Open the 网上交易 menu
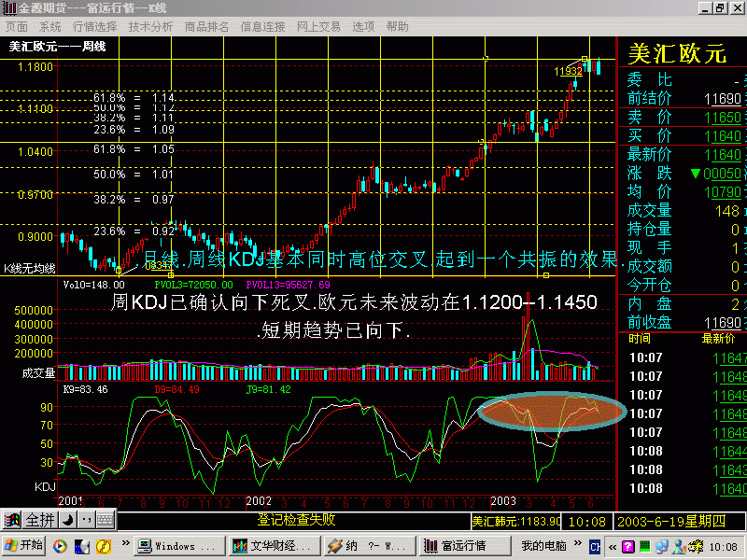 pyautogui.click(x=318, y=27)
